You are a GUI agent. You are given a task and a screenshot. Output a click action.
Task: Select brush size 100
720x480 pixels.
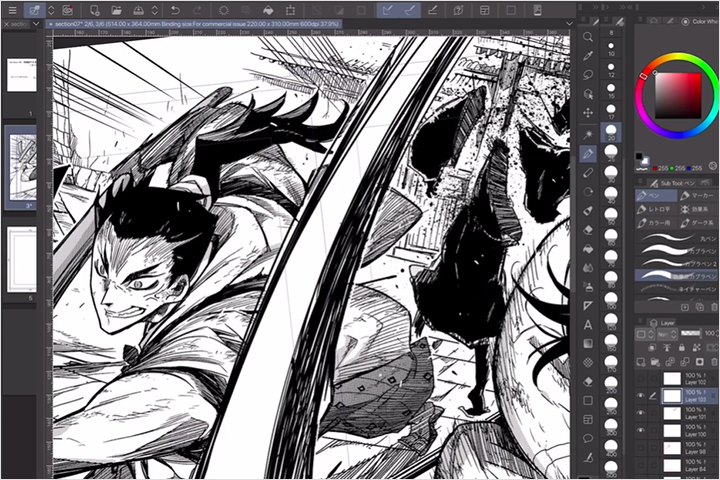tap(611, 300)
